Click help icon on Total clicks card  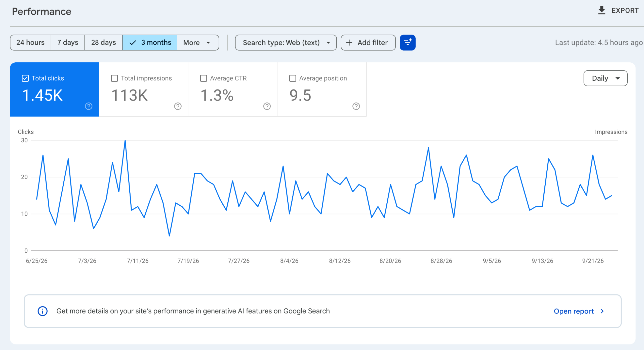pyautogui.click(x=89, y=106)
